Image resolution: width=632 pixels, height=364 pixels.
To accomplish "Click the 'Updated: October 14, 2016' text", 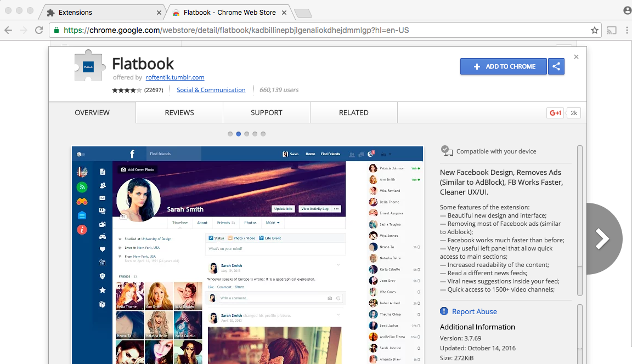I will click(478, 348).
